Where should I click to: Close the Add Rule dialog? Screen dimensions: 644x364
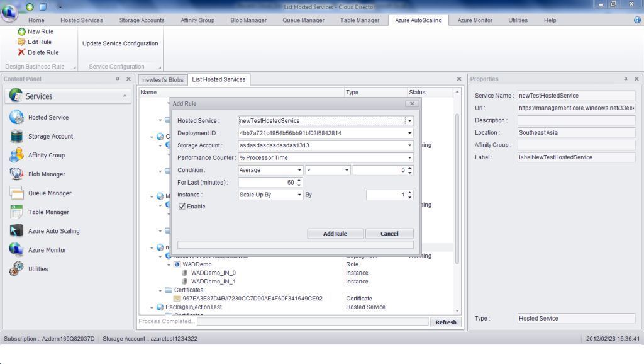[412, 104]
